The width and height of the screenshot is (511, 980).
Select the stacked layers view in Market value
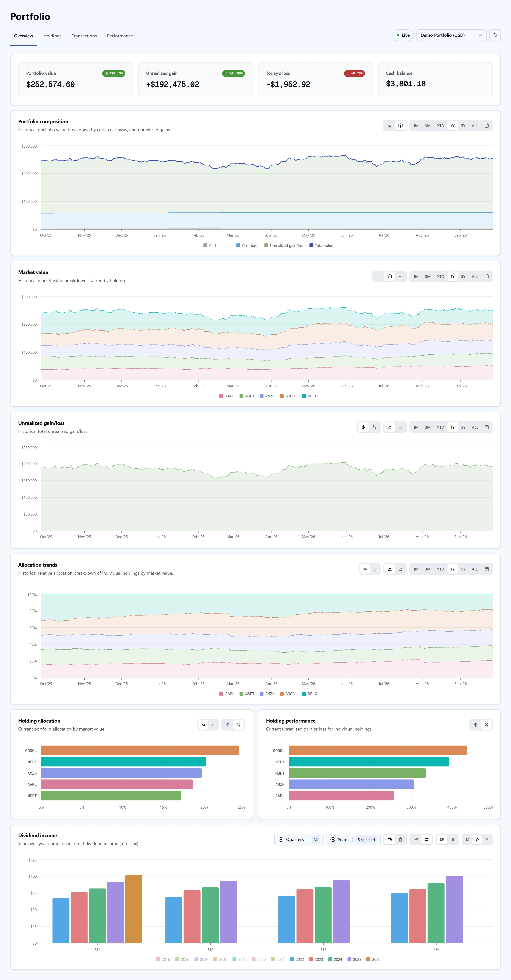pos(390,277)
